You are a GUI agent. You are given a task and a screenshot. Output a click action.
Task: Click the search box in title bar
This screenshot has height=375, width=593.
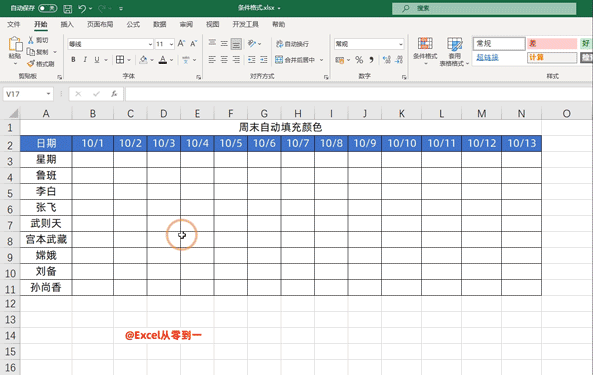(484, 8)
